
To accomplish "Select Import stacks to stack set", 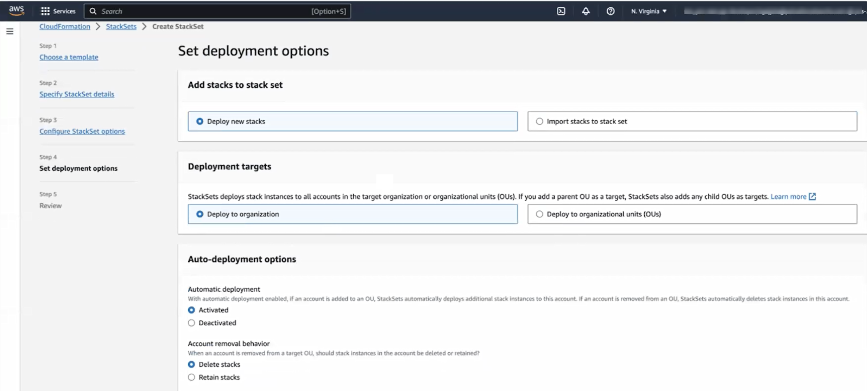I will point(692,121).
